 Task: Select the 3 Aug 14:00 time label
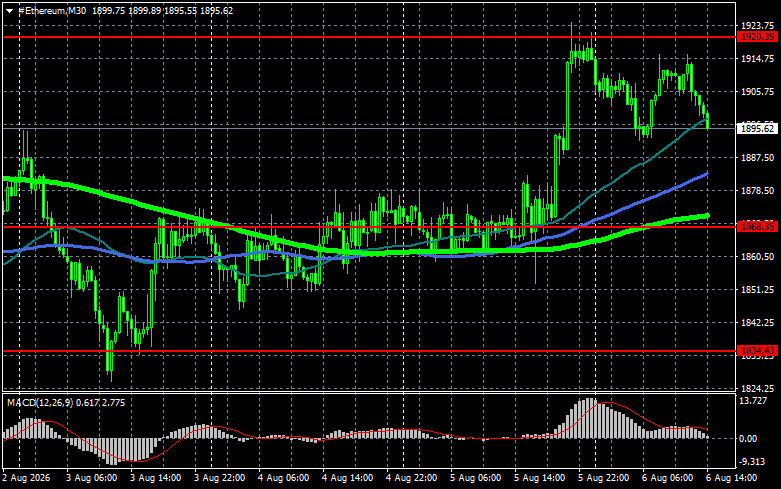[155, 478]
